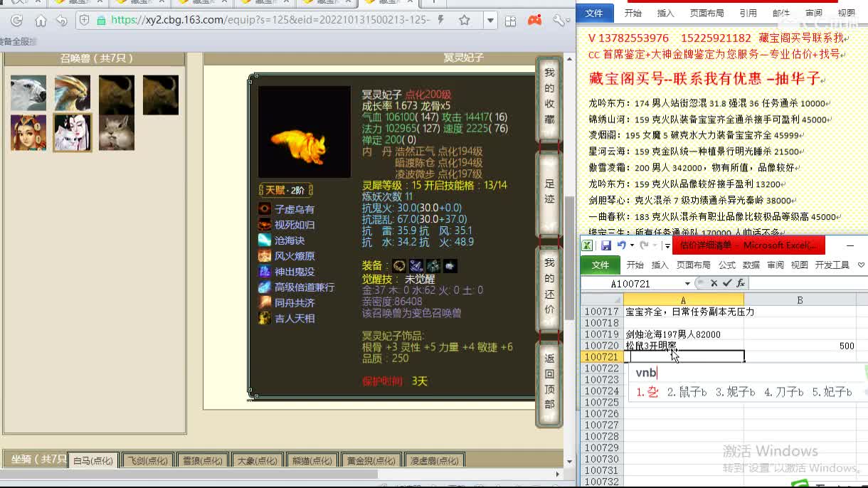This screenshot has width=868, height=488.
Task: Click site shield security icon
Action: tap(84, 21)
